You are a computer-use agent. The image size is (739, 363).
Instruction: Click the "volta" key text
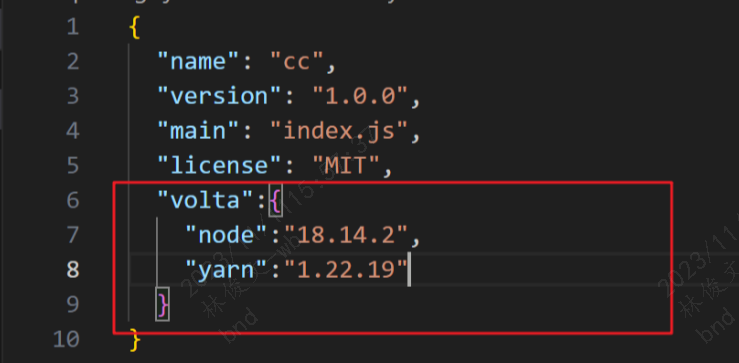pos(205,200)
